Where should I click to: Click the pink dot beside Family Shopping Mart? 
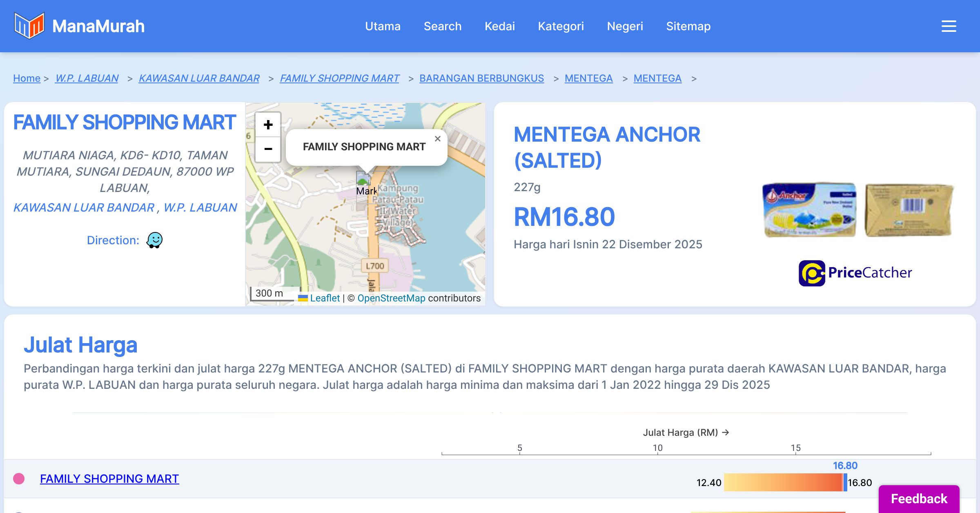[x=19, y=479]
